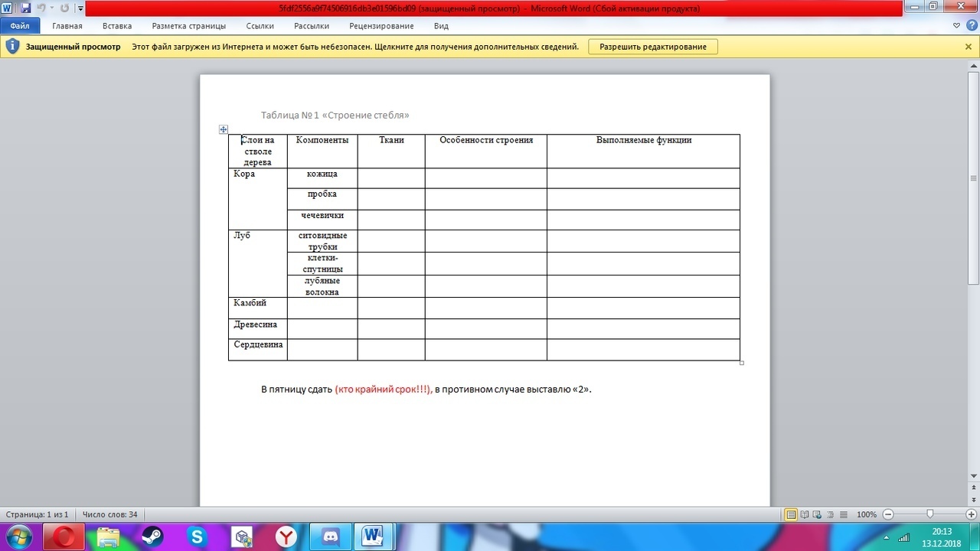
Task: Go to the Рассылки ribbon tab
Action: pos(312,26)
